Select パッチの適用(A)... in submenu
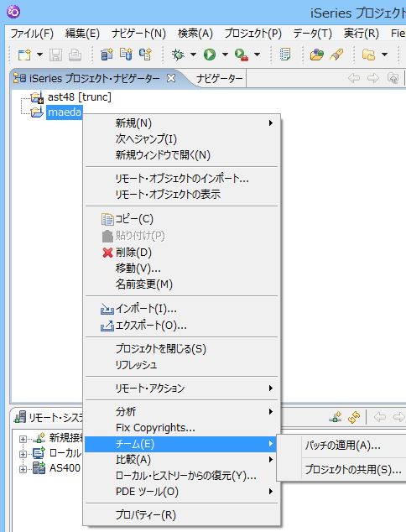Screen dimensions: 406x532 342,445
